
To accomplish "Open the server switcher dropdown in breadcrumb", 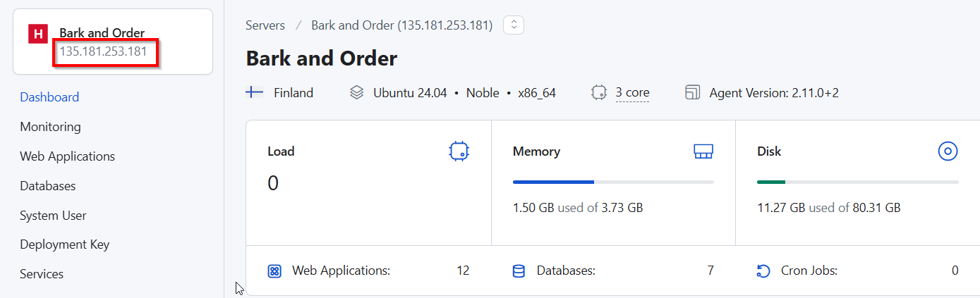I will (513, 25).
